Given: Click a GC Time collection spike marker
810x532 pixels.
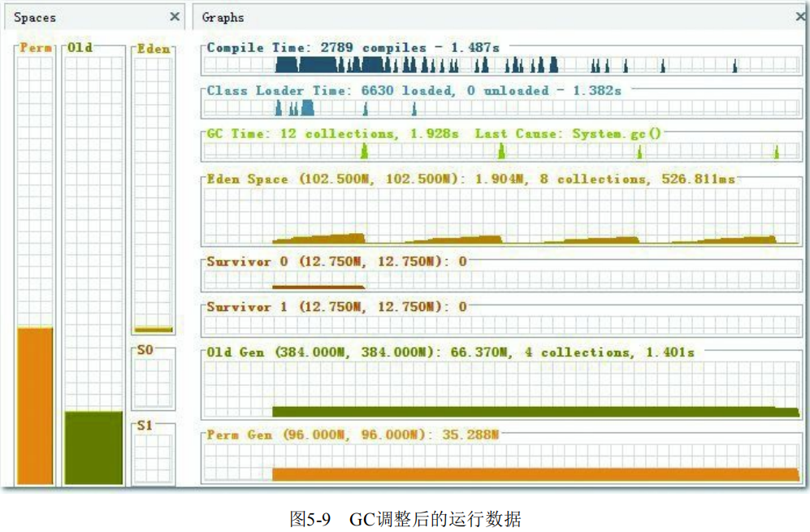Looking at the screenshot, I should tap(363, 150).
